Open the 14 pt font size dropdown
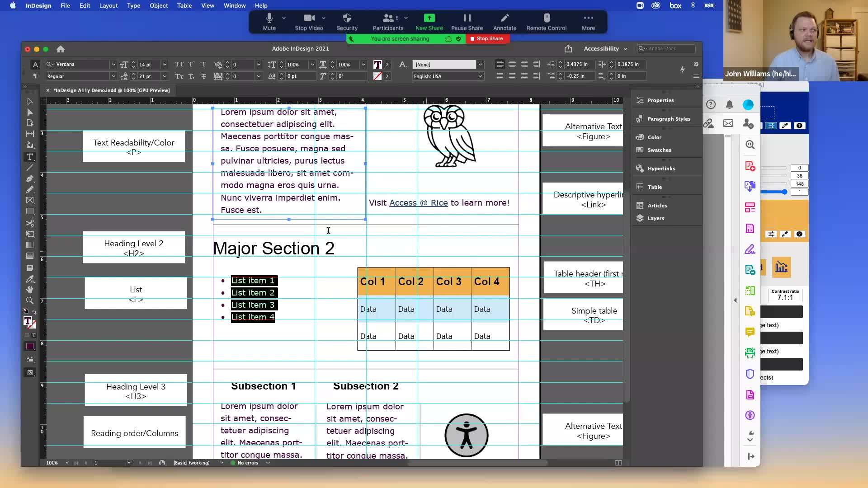 [x=165, y=64]
